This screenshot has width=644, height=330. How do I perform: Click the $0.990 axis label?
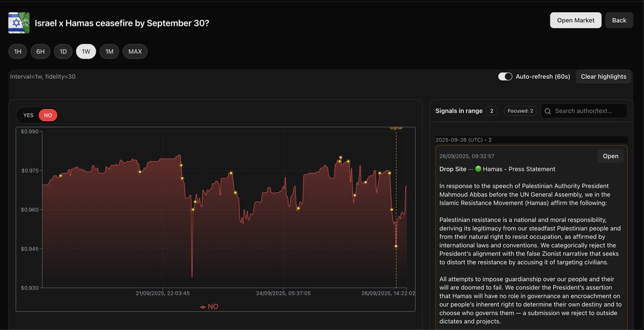pyautogui.click(x=30, y=131)
